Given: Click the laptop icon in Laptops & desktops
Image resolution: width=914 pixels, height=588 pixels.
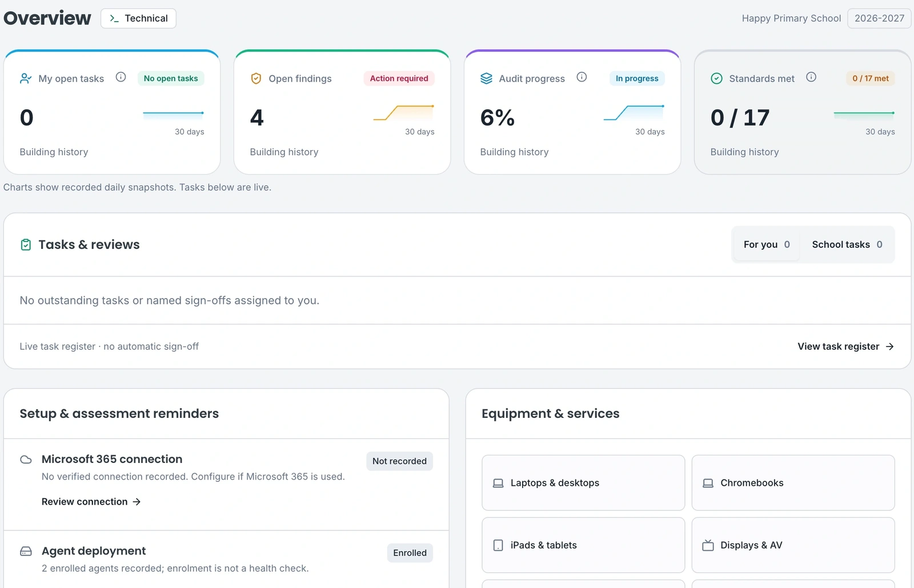Looking at the screenshot, I should [x=498, y=483].
